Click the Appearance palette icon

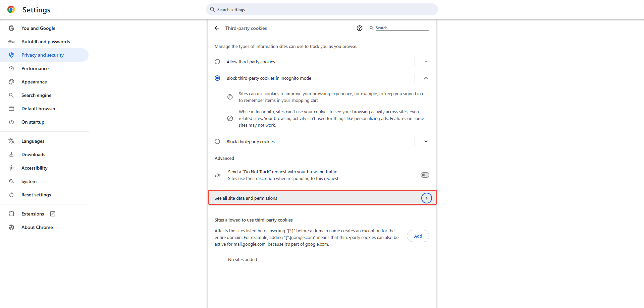(11, 82)
